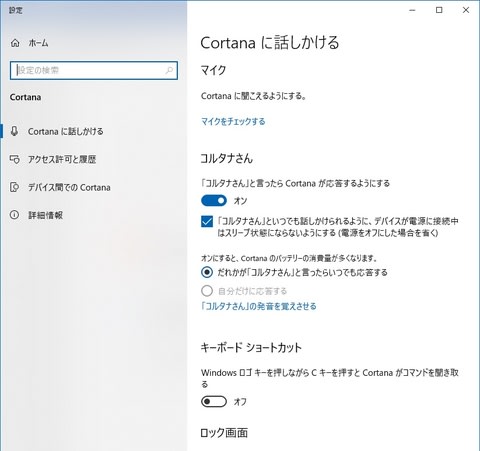This screenshot has height=451, width=480.
Task: Click the ロック画面 section heading
Action: [224, 433]
